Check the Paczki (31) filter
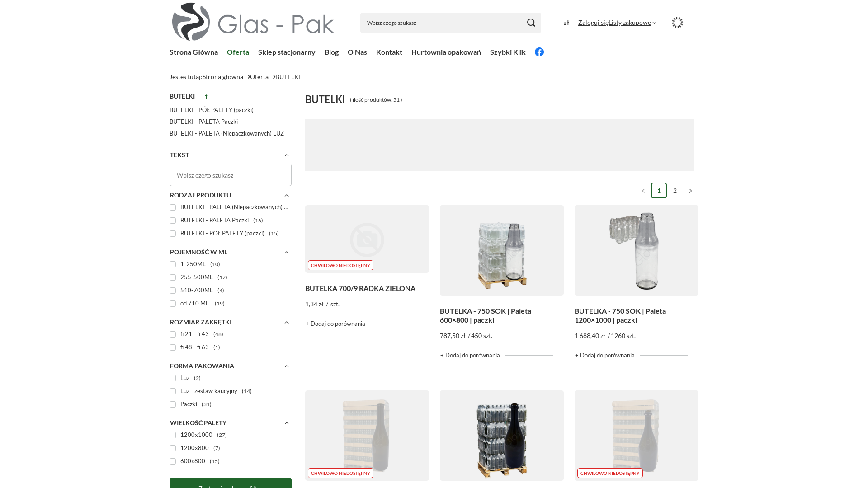This screenshot has height=488, width=868. 173,404
